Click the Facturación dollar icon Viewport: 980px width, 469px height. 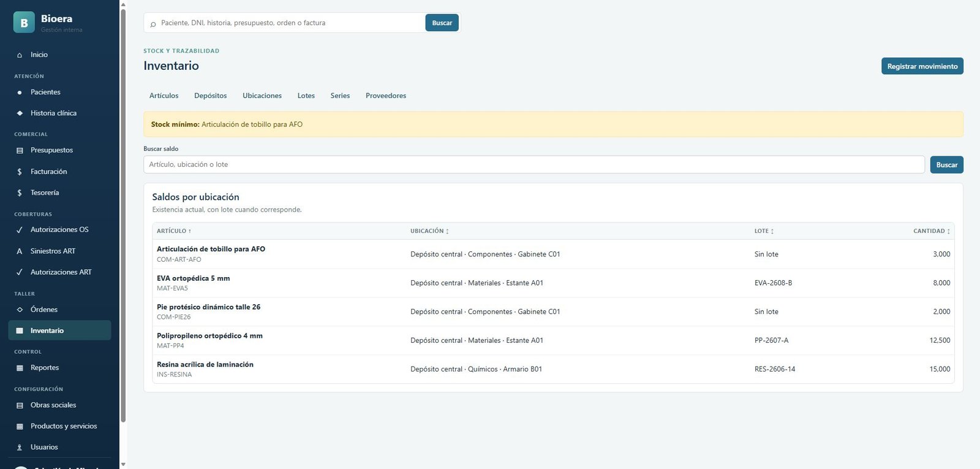20,172
